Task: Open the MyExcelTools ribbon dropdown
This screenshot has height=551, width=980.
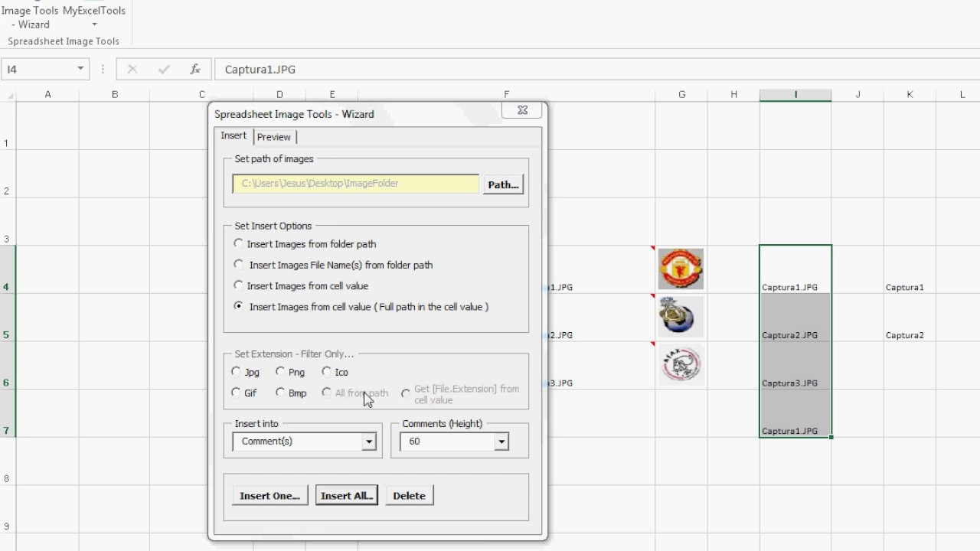Action: click(x=93, y=18)
